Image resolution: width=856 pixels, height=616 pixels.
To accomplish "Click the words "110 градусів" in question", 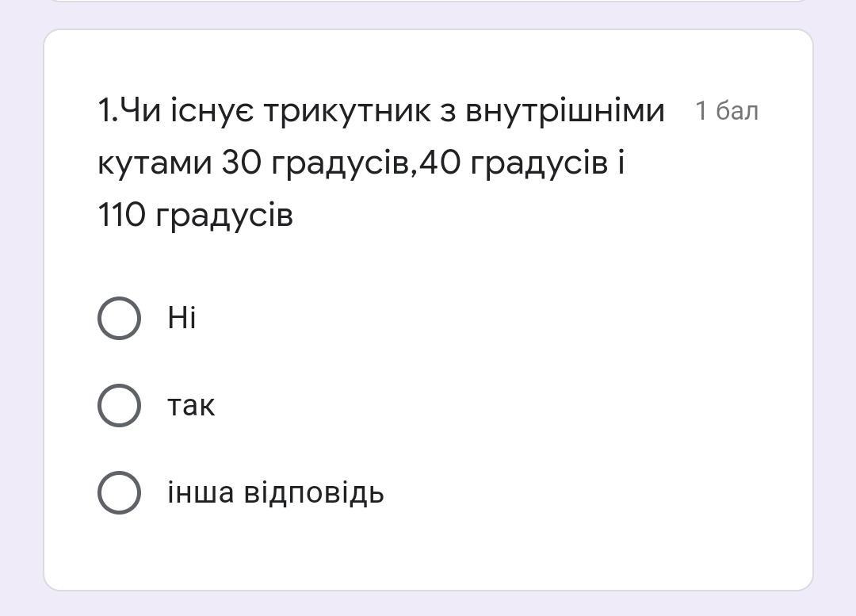I will (x=196, y=215).
